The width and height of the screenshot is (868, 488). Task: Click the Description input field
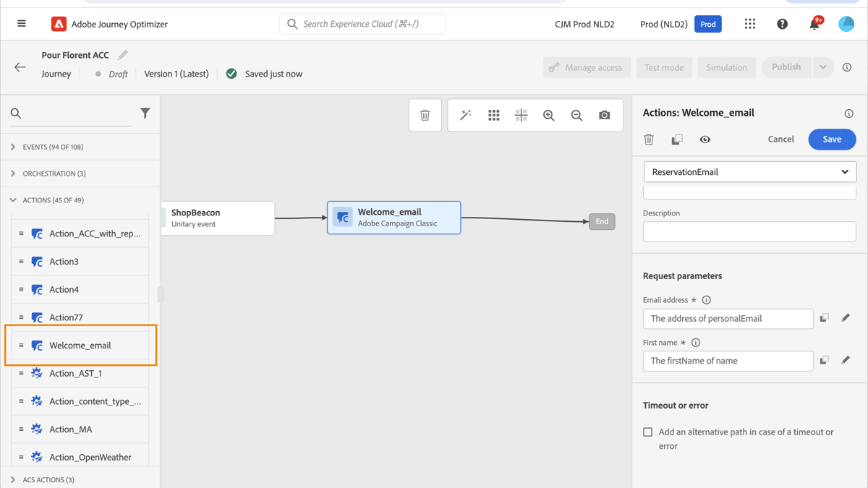pyautogui.click(x=749, y=231)
